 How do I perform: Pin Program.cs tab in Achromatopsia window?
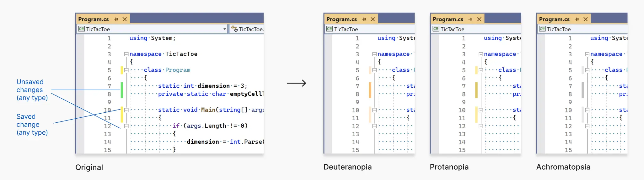(x=577, y=19)
